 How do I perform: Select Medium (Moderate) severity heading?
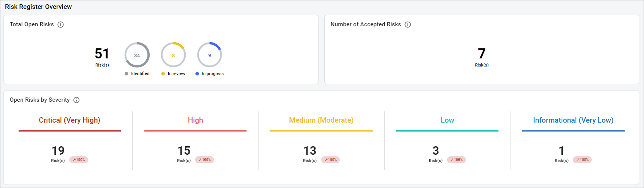point(321,120)
